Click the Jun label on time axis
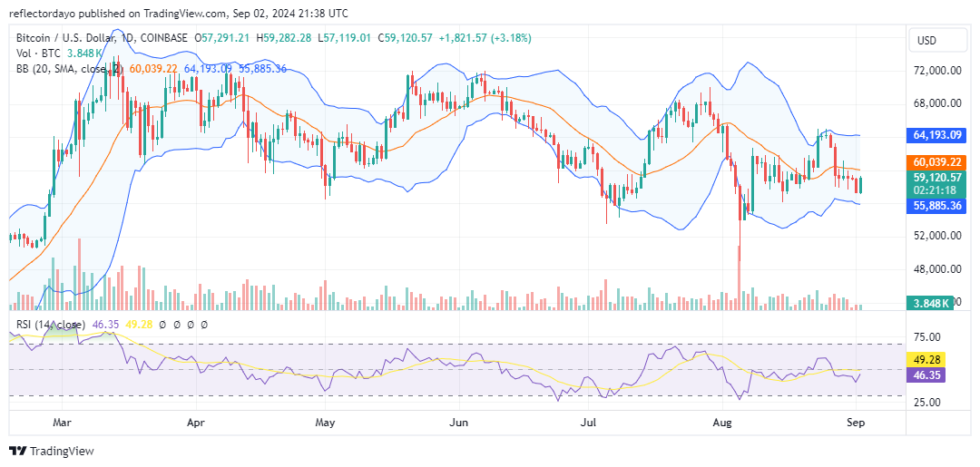980x467 pixels. tap(459, 423)
